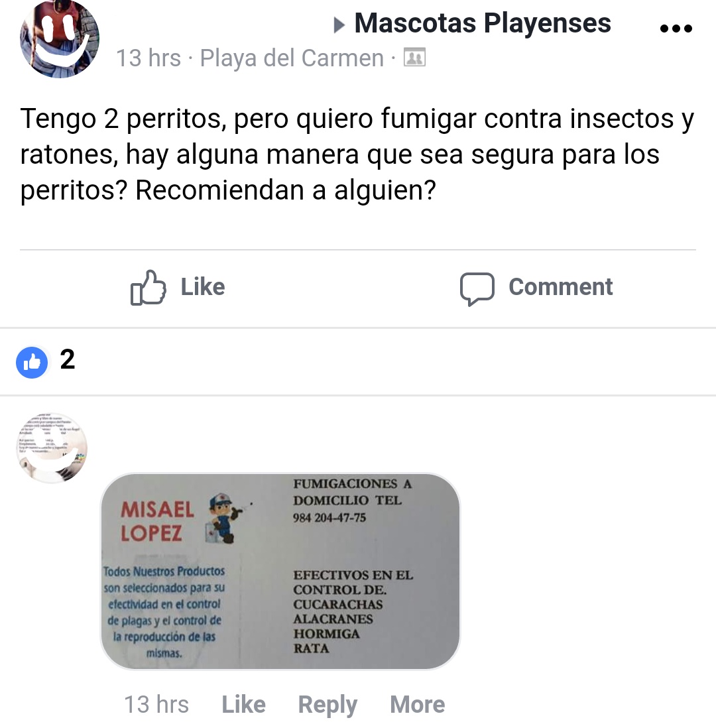Tap the post text about fumigar
The width and height of the screenshot is (716, 728).
click(357, 154)
